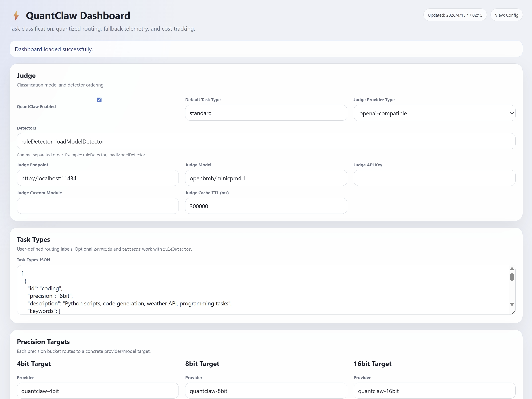532x399 pixels.
Task: Click the 4bit Target Provider field
Action: 97,391
